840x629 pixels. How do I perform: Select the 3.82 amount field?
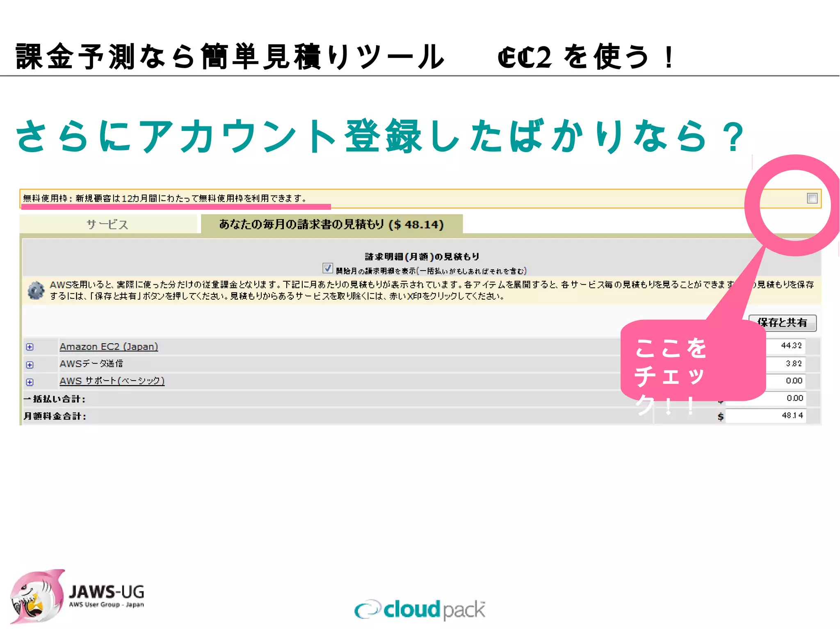[x=785, y=364]
